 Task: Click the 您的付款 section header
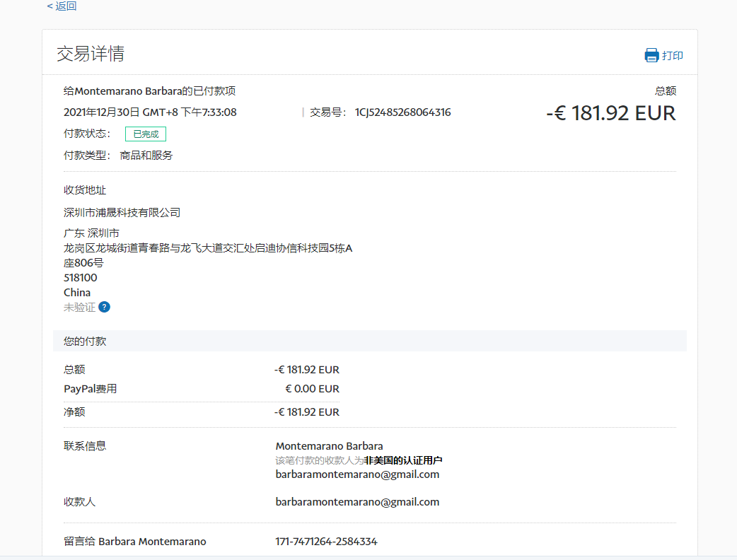click(85, 342)
